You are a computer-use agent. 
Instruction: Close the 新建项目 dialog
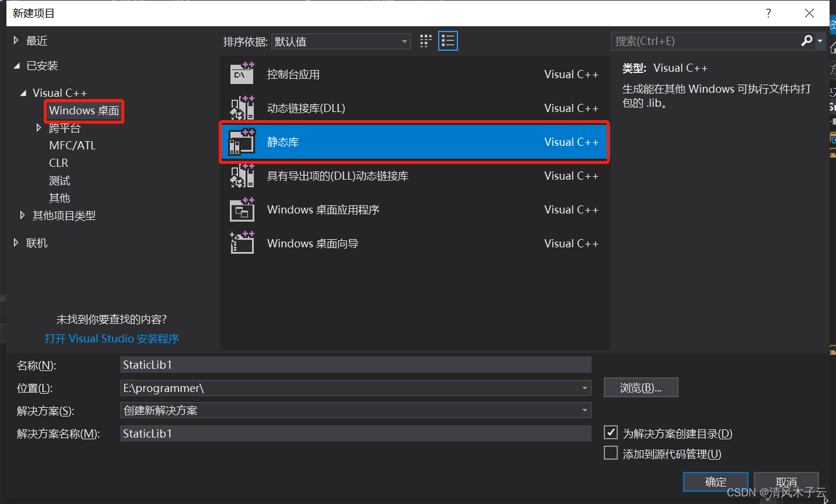click(809, 13)
